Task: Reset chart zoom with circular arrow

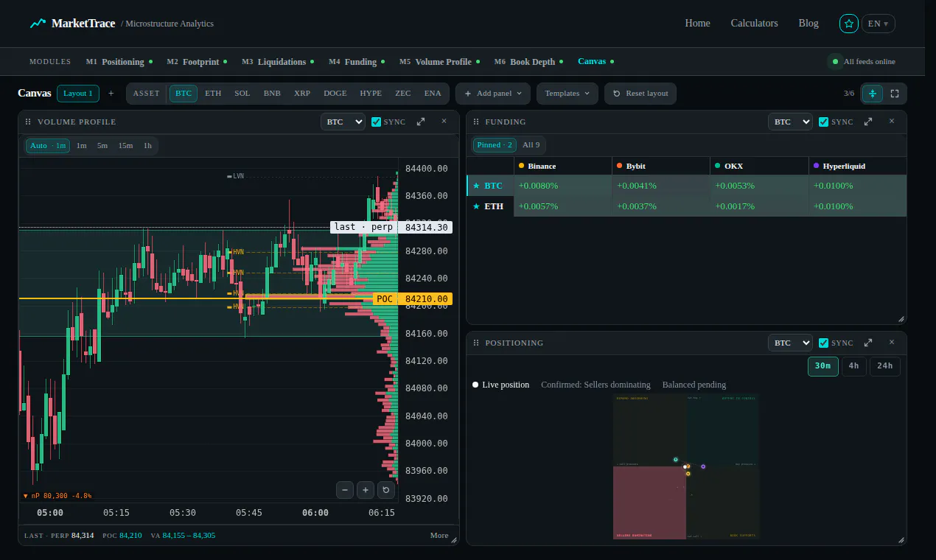Action: tap(386, 489)
